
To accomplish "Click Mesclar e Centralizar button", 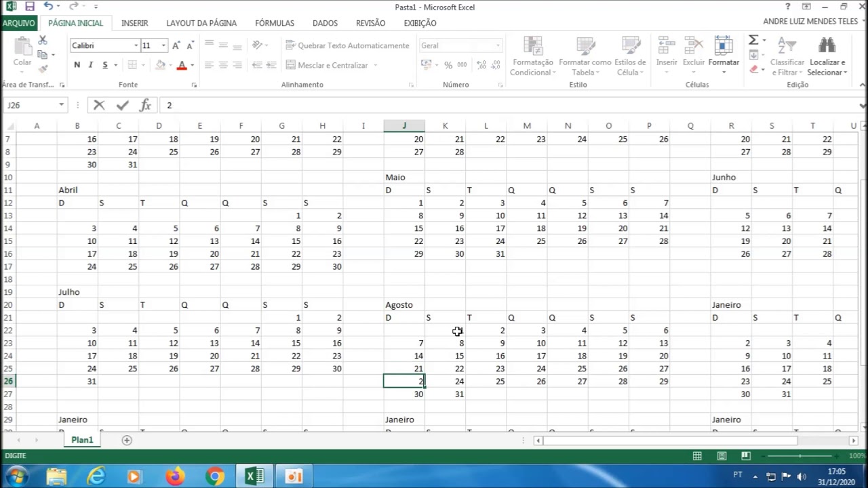I will (327, 65).
